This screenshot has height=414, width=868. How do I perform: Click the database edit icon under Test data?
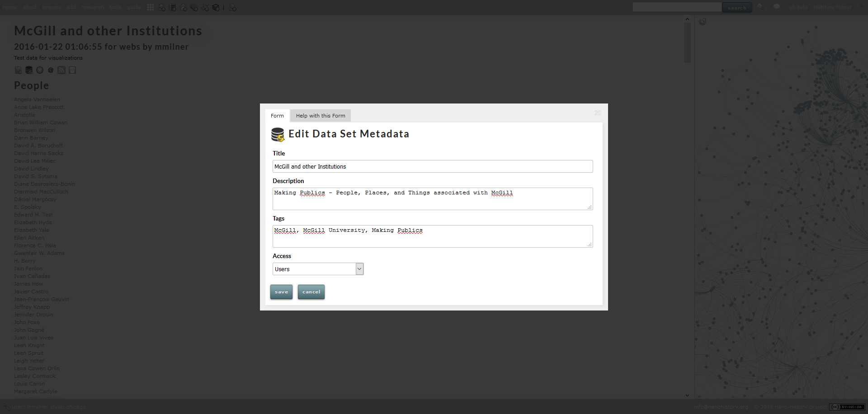point(29,70)
